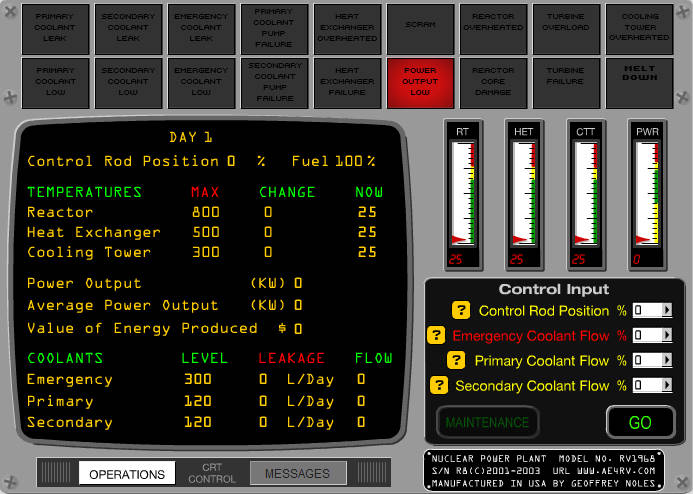Click the help icon beside Control Rod Position
This screenshot has width=693, height=494.
click(x=461, y=311)
